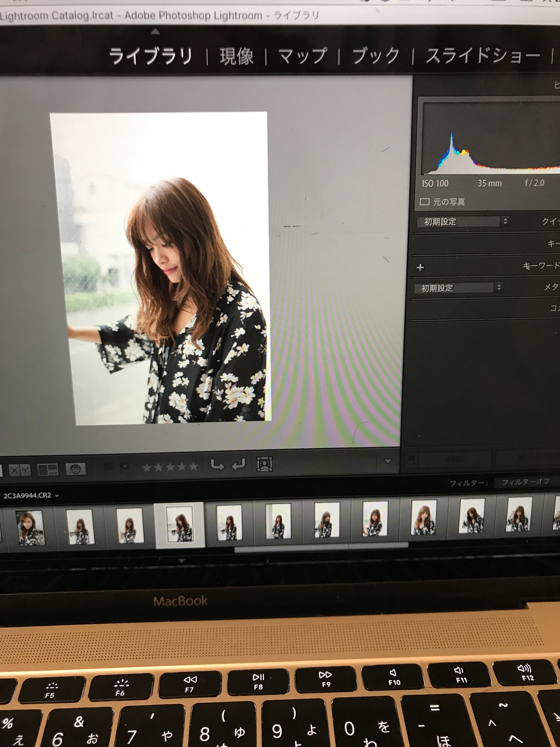Set rating to three stars
The image size is (560, 747).
pyautogui.click(x=171, y=467)
